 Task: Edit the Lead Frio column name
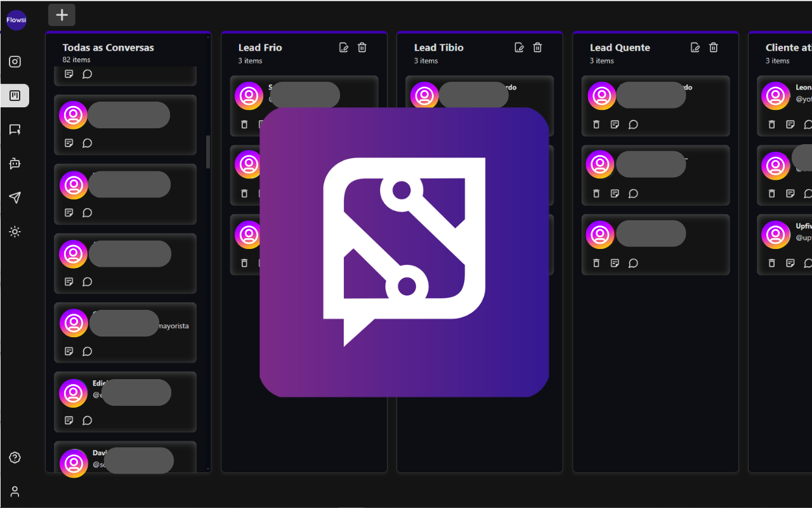click(344, 48)
